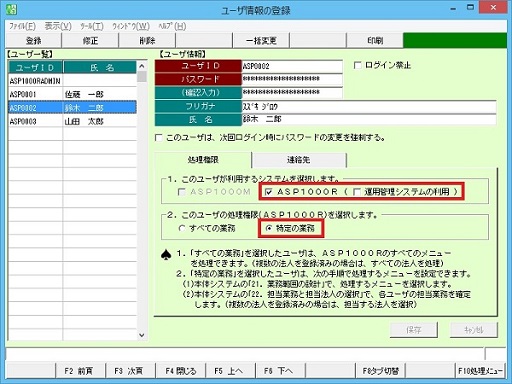Click the 保存 button

tap(414, 330)
